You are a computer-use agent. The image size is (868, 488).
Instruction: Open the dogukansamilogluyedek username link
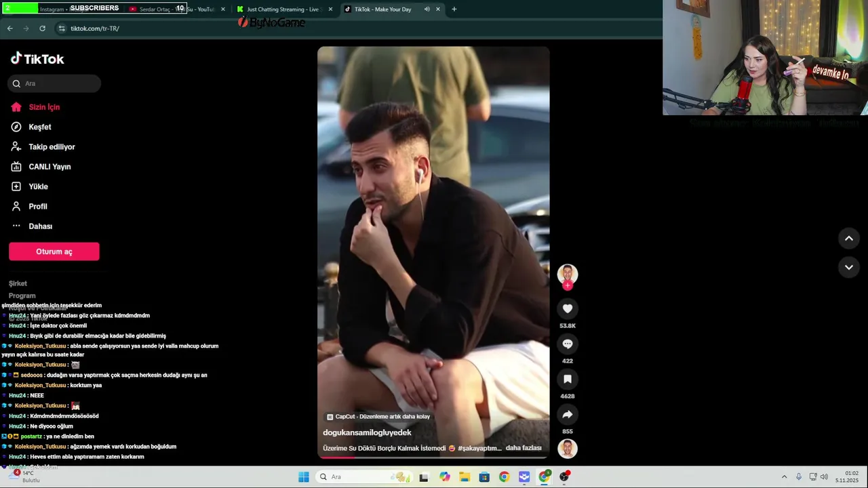coord(367,432)
